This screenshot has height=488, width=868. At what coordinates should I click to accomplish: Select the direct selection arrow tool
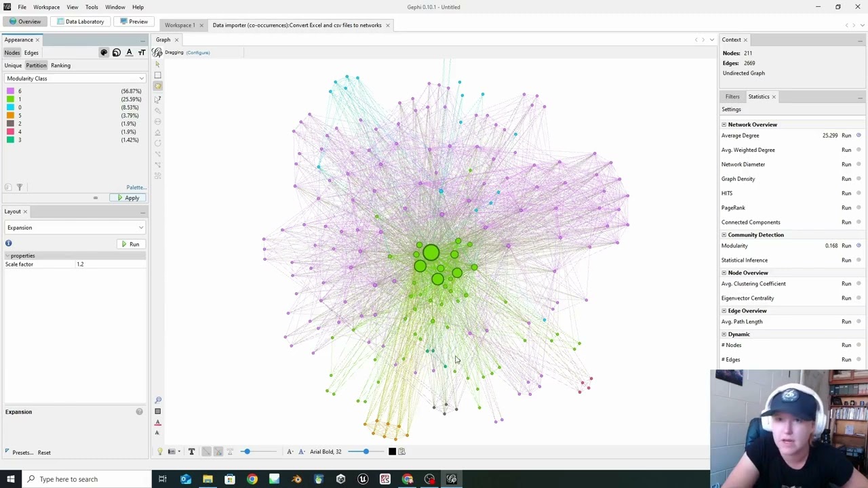(x=158, y=64)
